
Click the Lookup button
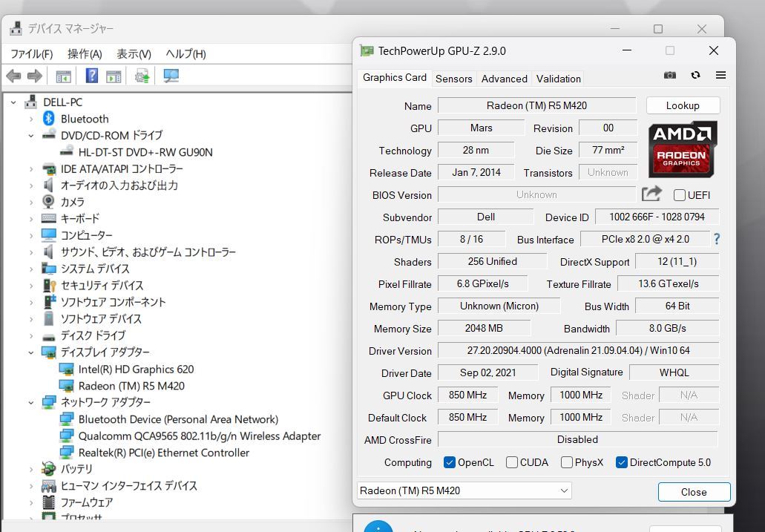683,105
